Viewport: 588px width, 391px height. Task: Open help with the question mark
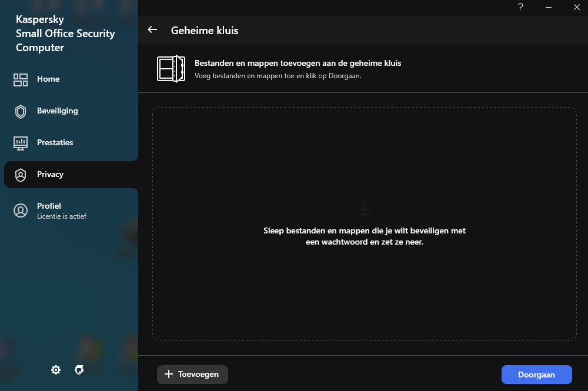click(520, 7)
